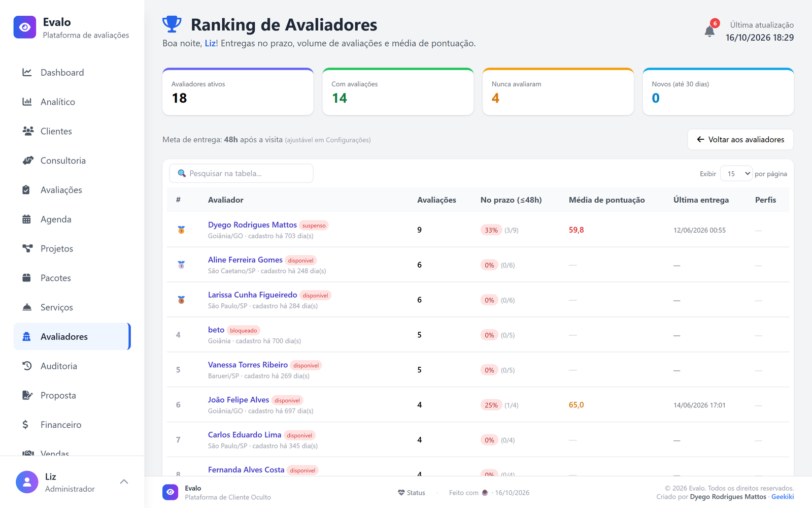
Task: Open notifications bell with badge 6
Action: [709, 31]
